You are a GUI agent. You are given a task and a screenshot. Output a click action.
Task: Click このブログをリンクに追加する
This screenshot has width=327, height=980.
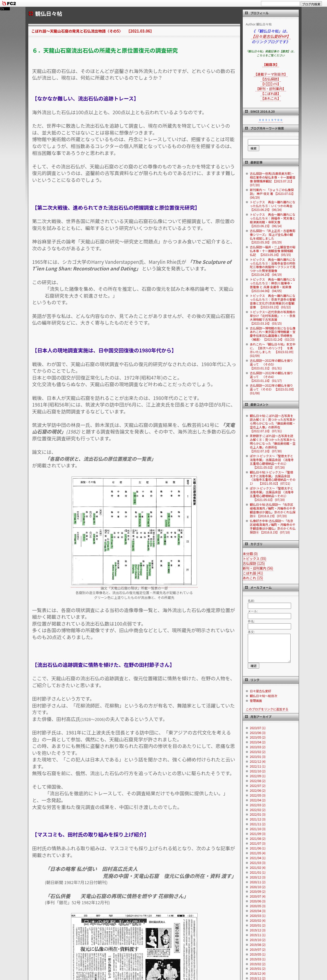pyautogui.click(x=267, y=709)
